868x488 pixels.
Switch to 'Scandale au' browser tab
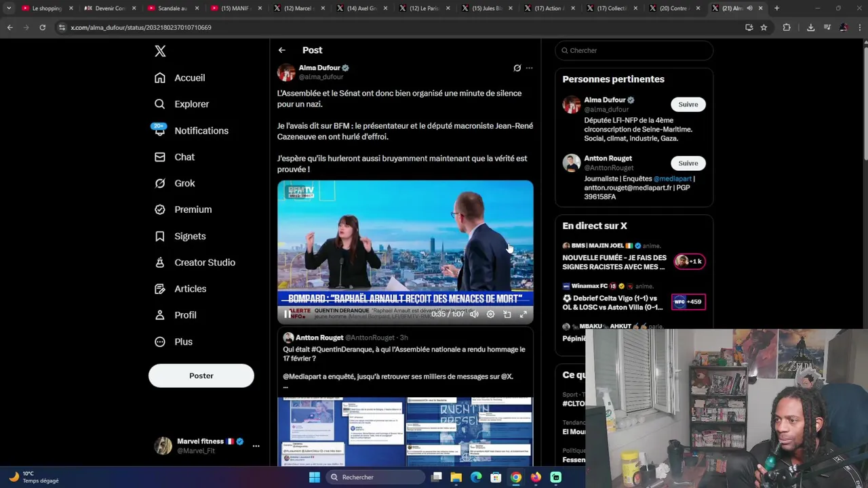pos(172,8)
